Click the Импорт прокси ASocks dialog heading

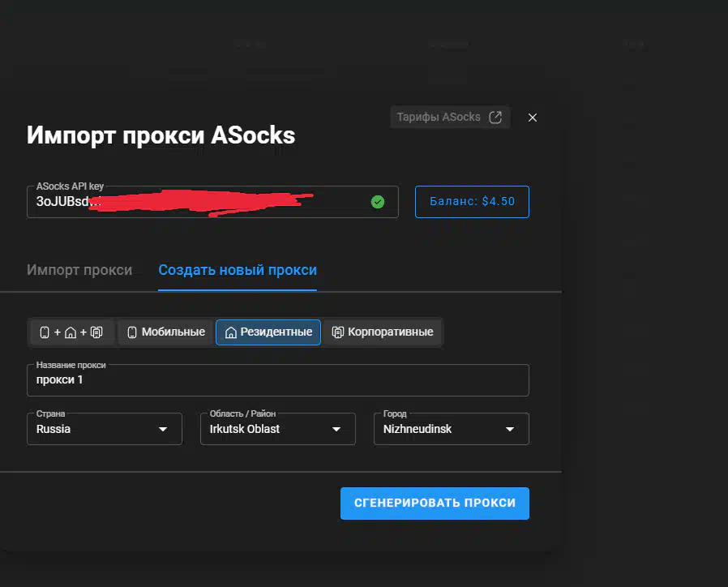161,135
